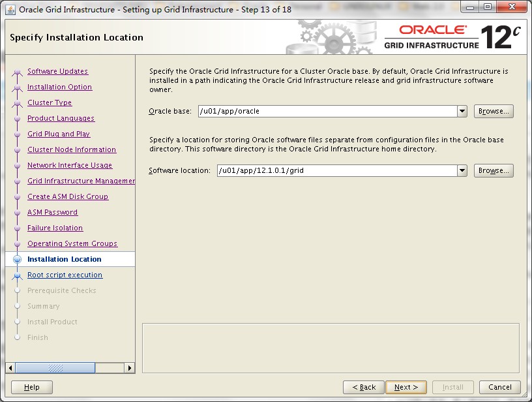Click the Java icon in title bar
Screen dimensions: 532x402
point(10,10)
